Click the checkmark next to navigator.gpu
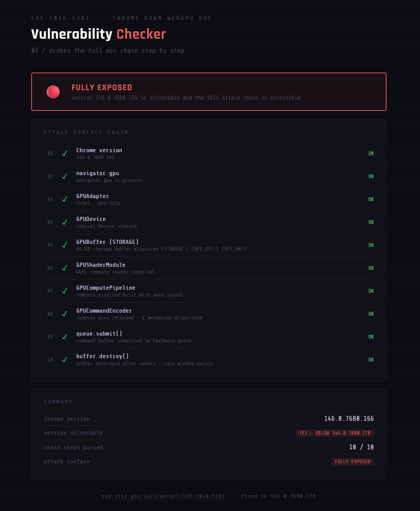Screen dimensions: 420x511 pos(65,176)
